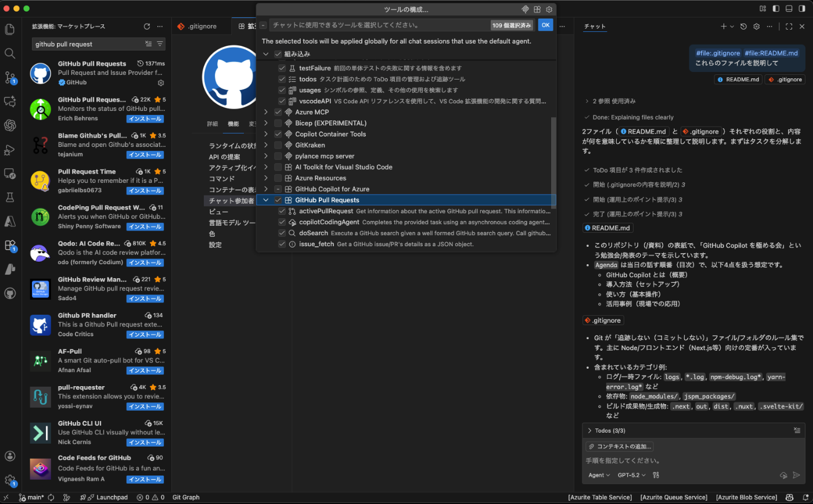This screenshot has height=504, width=813.
Task: Open README.md attachment chip in chat
Action: coord(738,80)
